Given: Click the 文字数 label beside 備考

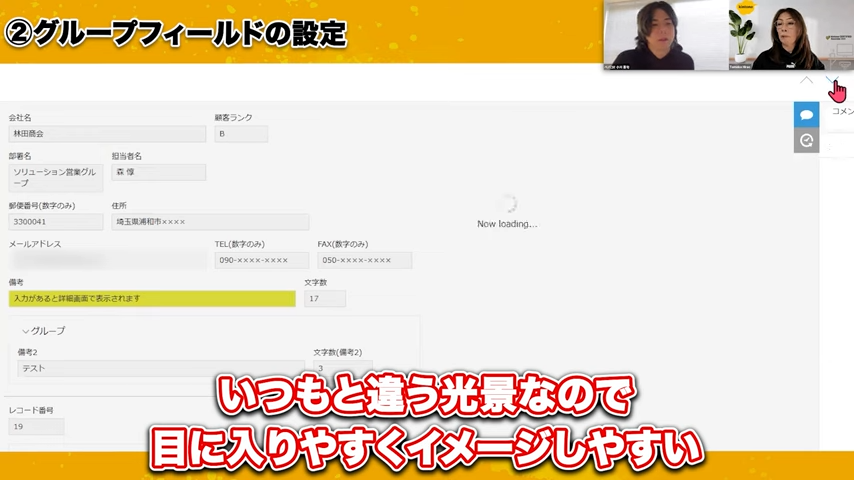Looking at the screenshot, I should tap(316, 282).
